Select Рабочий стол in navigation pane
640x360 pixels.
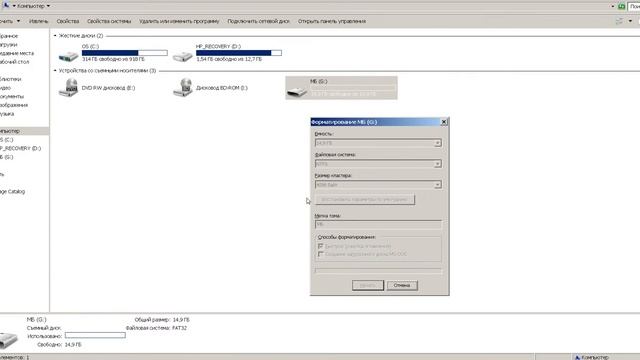coord(14,62)
